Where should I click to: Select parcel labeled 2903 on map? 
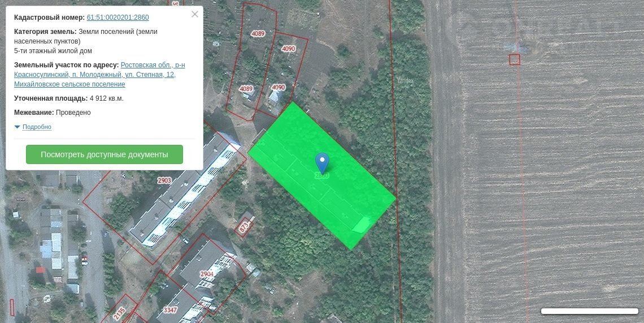[x=164, y=181]
